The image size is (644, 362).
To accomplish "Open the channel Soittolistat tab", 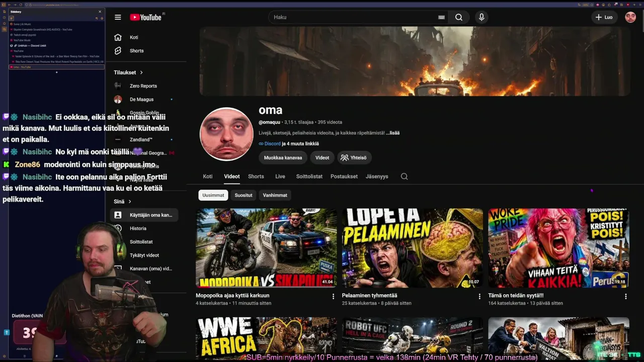I will [x=309, y=176].
